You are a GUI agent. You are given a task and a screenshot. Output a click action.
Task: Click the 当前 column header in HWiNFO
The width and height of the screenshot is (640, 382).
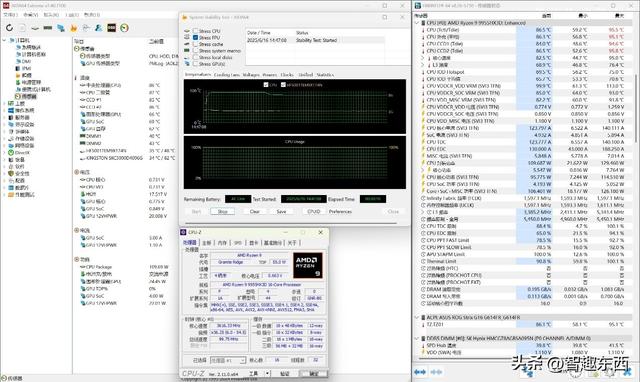click(x=546, y=16)
